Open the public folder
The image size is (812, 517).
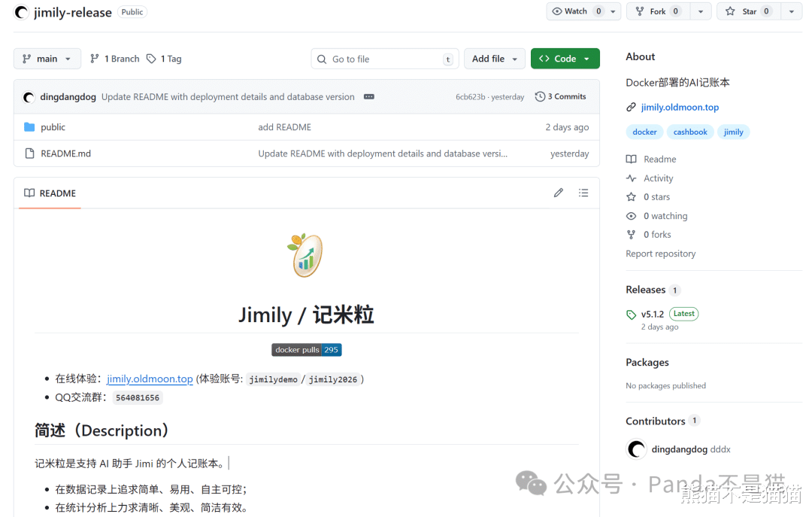53,127
